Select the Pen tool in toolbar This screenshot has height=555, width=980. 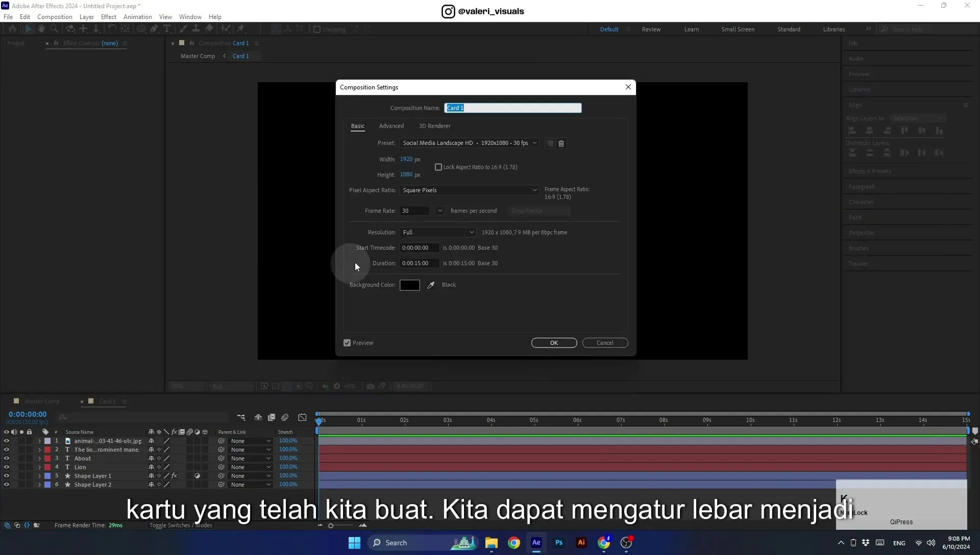click(154, 29)
